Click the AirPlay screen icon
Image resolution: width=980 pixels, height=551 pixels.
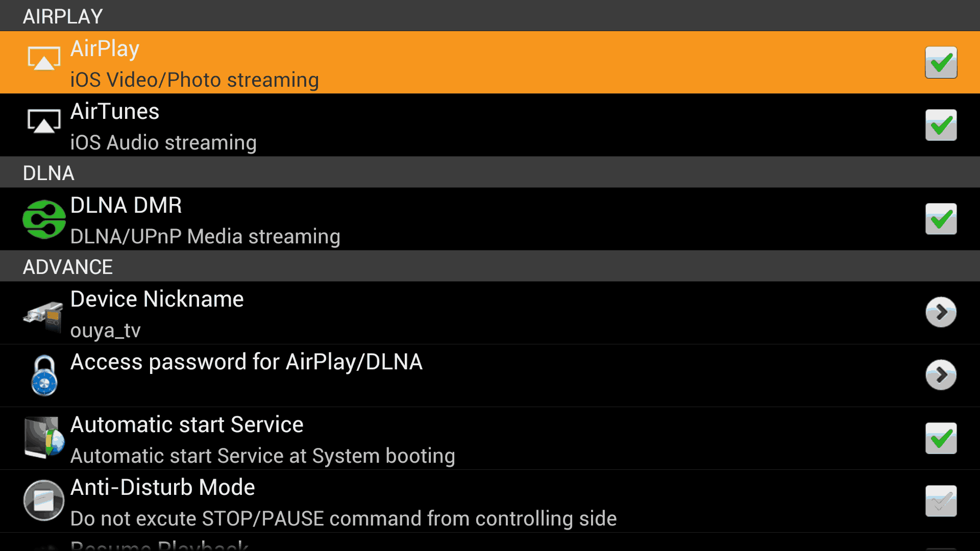pyautogui.click(x=44, y=58)
